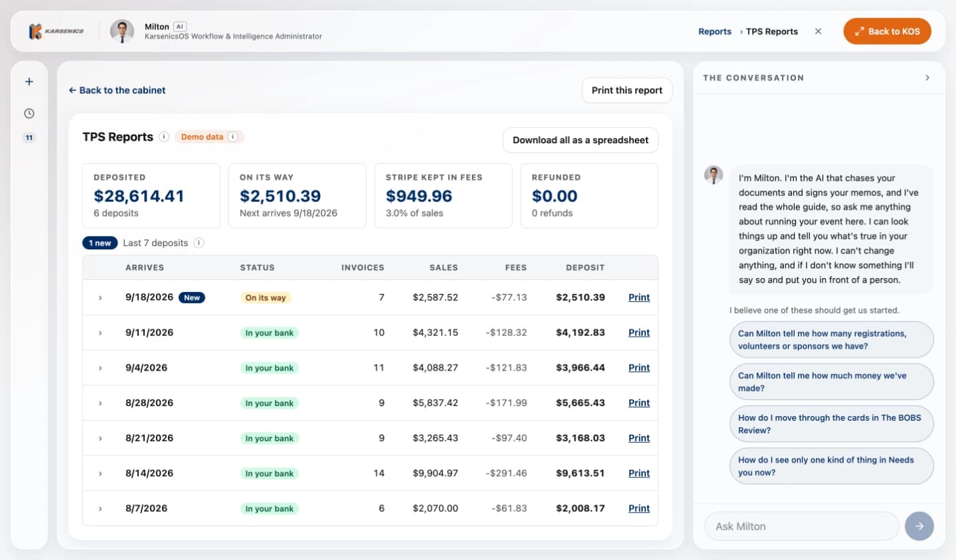Print the 8/7/2026 deposit
Viewport: 956px width, 560px height.
pos(639,508)
